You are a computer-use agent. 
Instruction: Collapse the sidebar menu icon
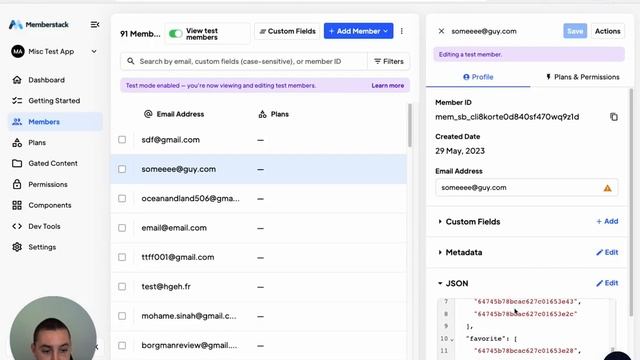pyautogui.click(x=95, y=24)
